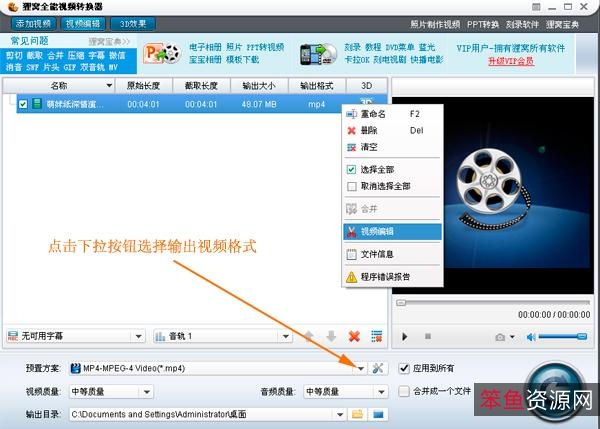Open the audio track dropdown 音轨 1

[223, 336]
